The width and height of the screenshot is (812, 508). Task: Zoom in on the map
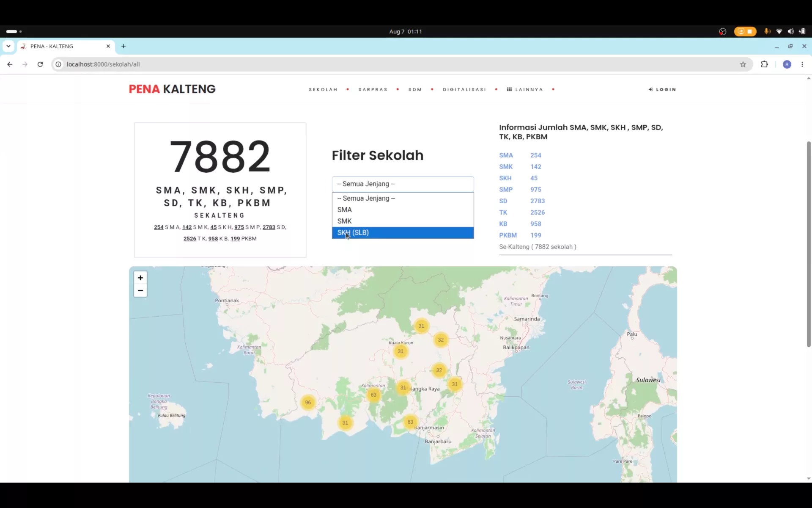coord(140,278)
